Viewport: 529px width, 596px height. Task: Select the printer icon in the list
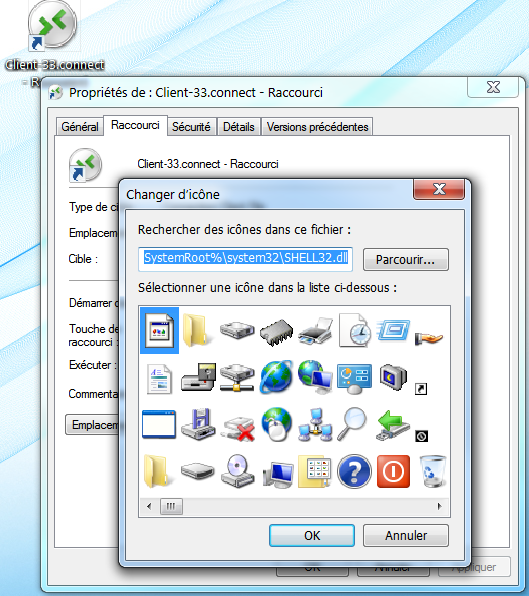tap(315, 330)
